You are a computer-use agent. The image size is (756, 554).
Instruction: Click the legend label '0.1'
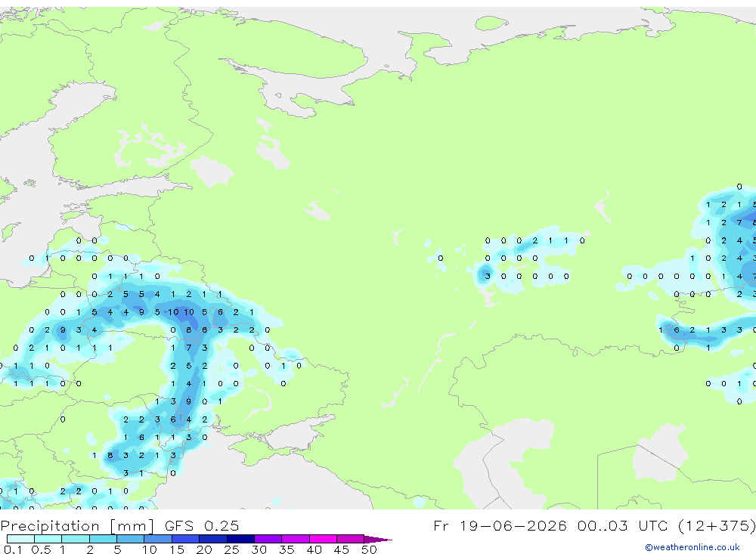[x=13, y=549]
